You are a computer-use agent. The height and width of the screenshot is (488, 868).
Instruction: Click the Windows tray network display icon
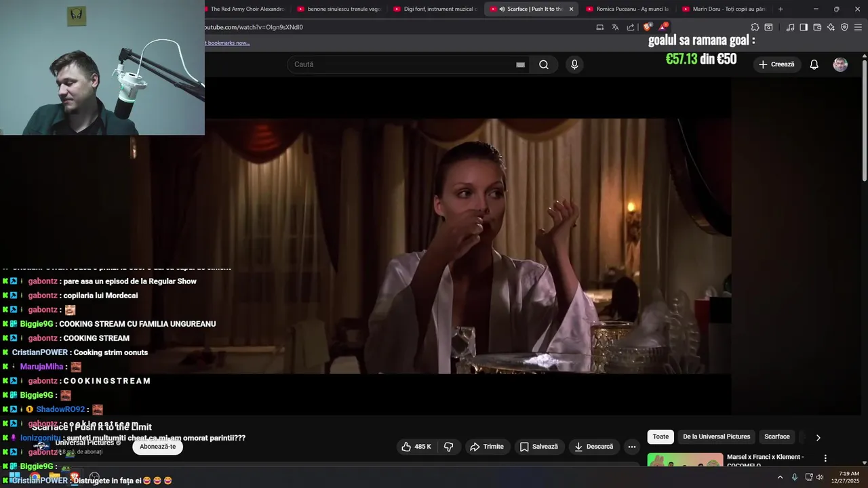[808, 477]
